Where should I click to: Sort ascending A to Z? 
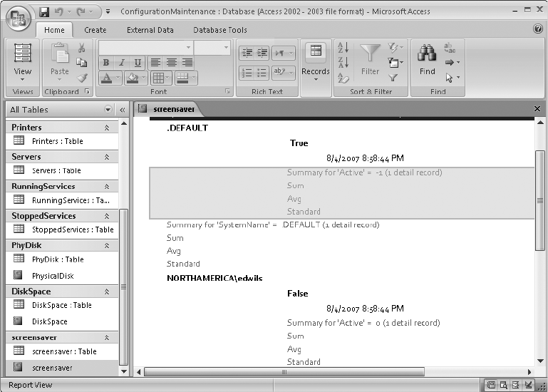[x=343, y=48]
